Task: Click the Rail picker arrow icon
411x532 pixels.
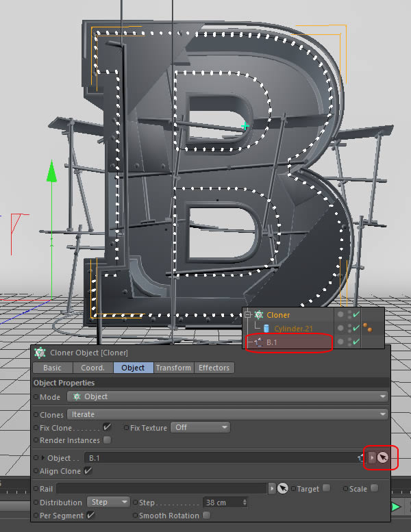Action: (282, 489)
